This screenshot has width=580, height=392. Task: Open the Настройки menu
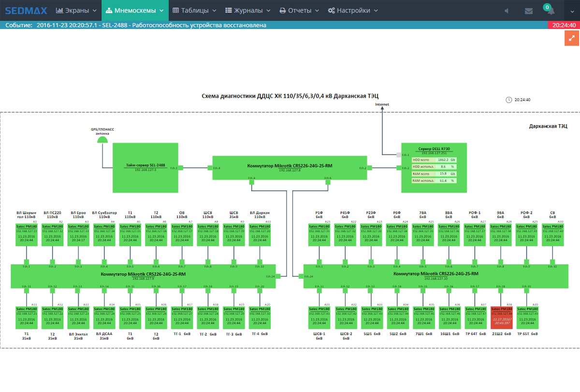point(353,10)
